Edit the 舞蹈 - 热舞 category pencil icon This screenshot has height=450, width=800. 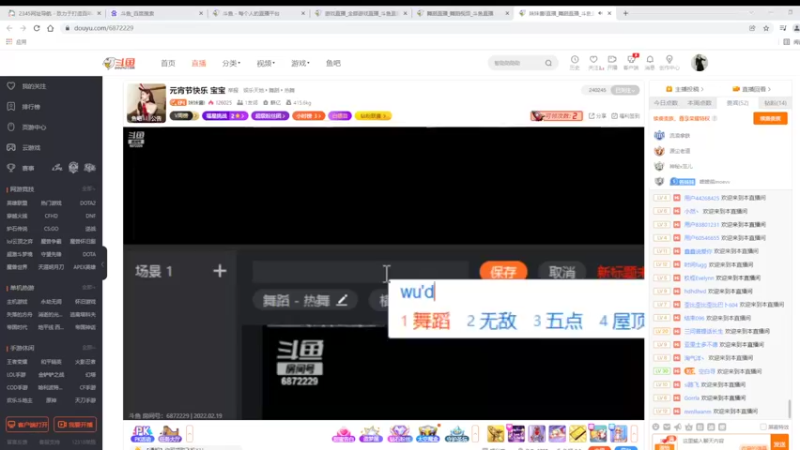tap(342, 300)
